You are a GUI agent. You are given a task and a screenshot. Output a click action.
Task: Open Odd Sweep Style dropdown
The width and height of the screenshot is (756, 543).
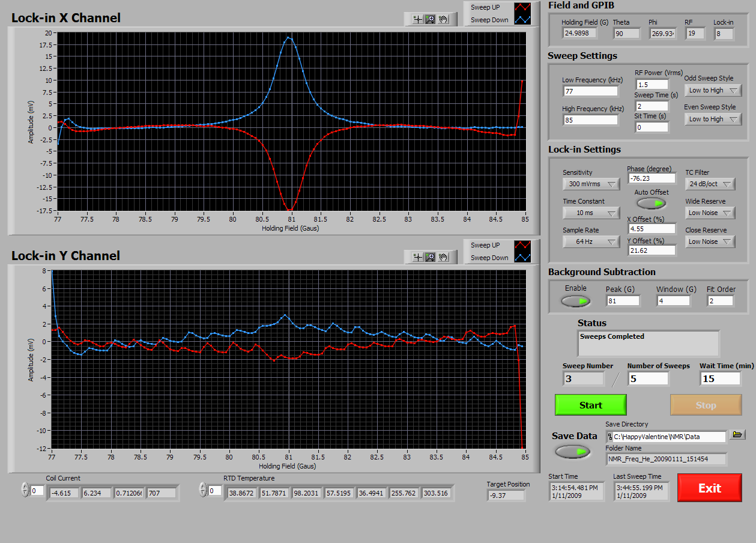click(713, 90)
